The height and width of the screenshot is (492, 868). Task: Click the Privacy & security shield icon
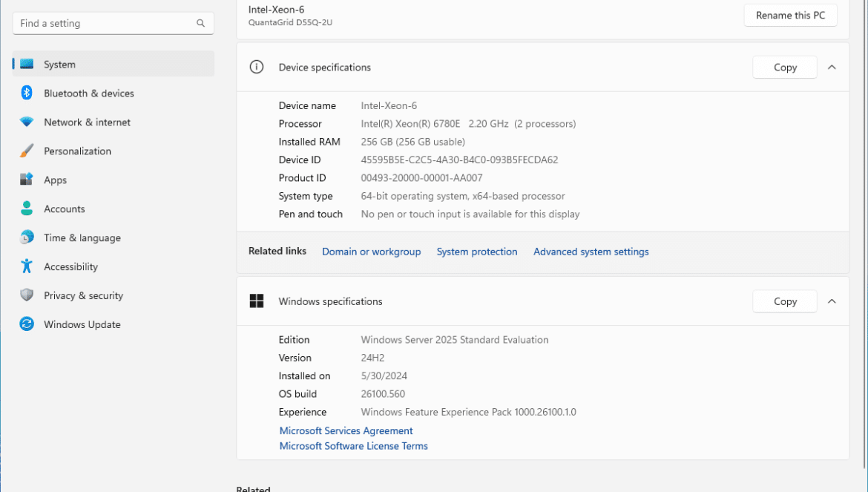[x=27, y=295]
